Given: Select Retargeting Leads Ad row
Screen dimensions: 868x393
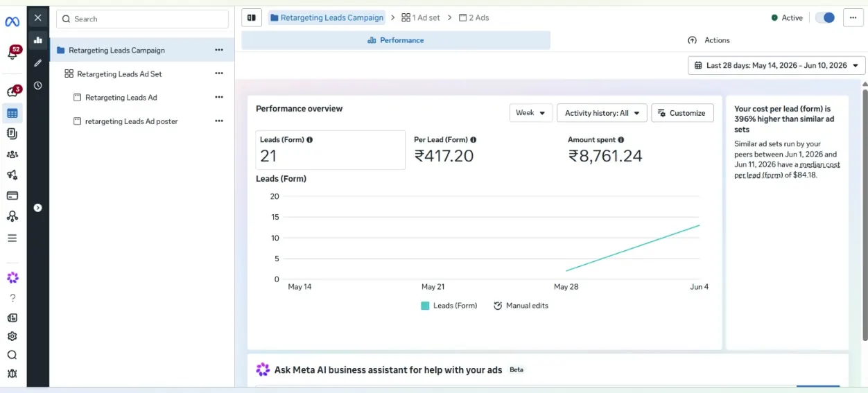Looking at the screenshot, I should 141,98.
